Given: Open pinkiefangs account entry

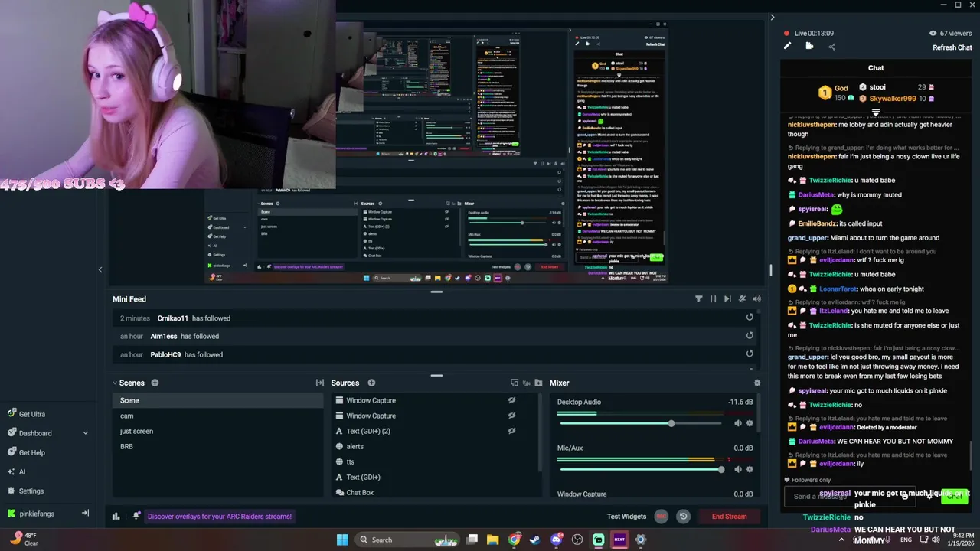Looking at the screenshot, I should [x=37, y=514].
